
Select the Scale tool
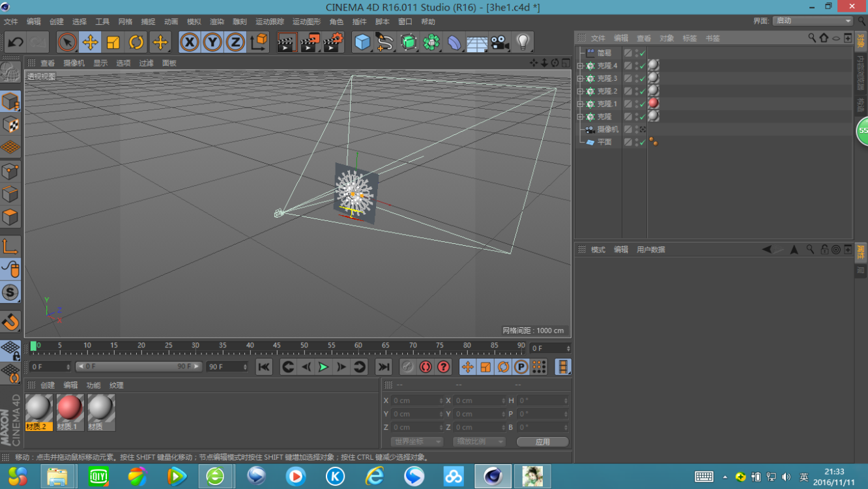pos(113,43)
